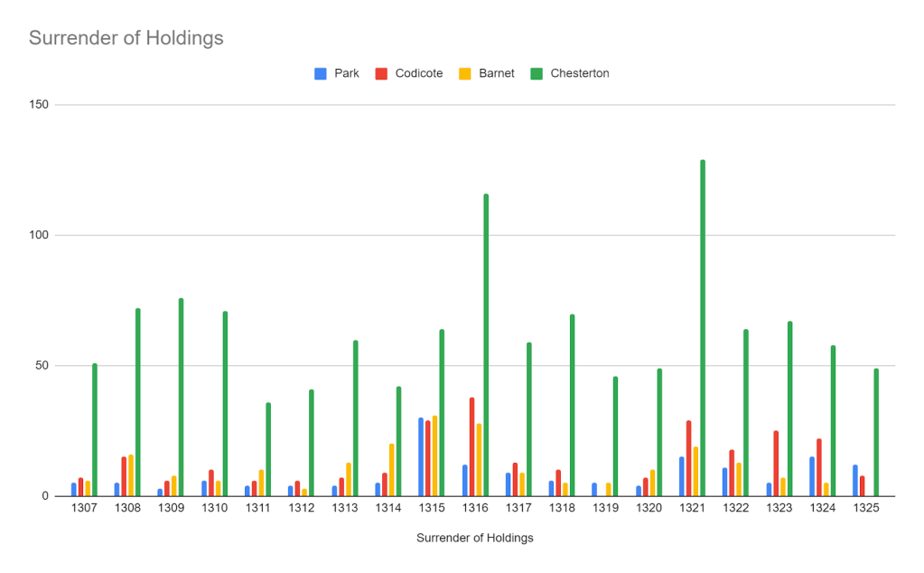The height and width of the screenshot is (573, 924).
Task: Click the red Codicote bar for 1316
Action: coord(471,446)
